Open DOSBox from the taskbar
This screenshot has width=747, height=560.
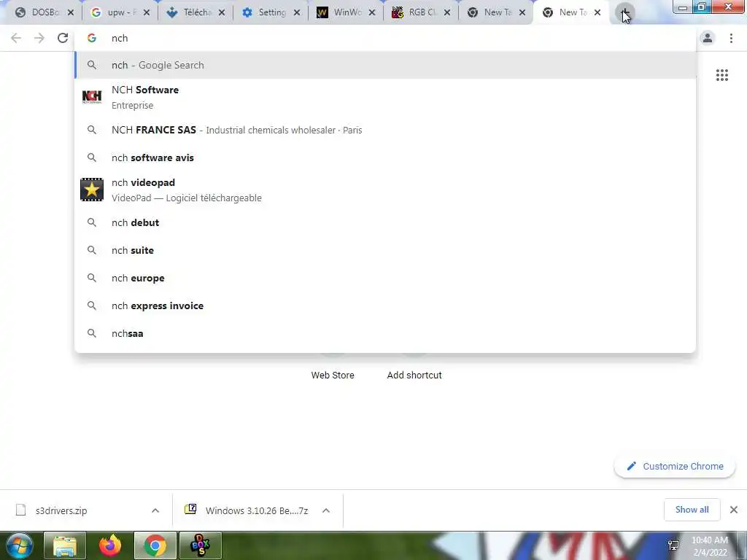[200, 545]
